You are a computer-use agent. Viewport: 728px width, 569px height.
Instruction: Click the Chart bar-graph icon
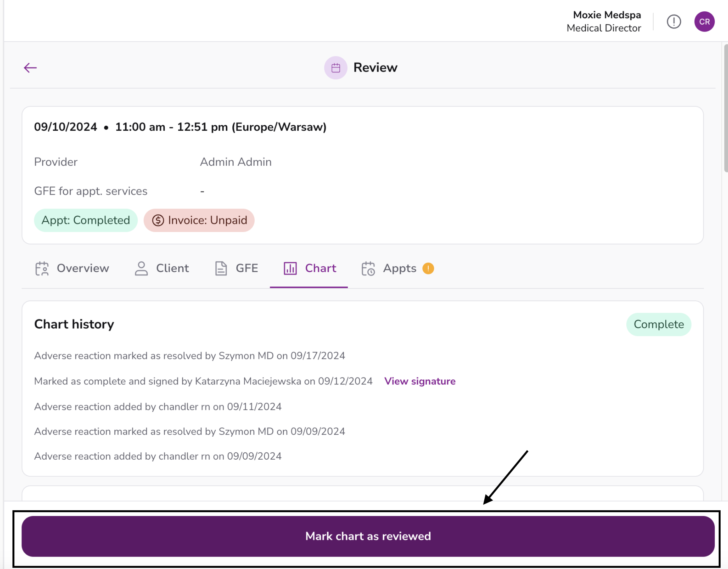coord(290,269)
